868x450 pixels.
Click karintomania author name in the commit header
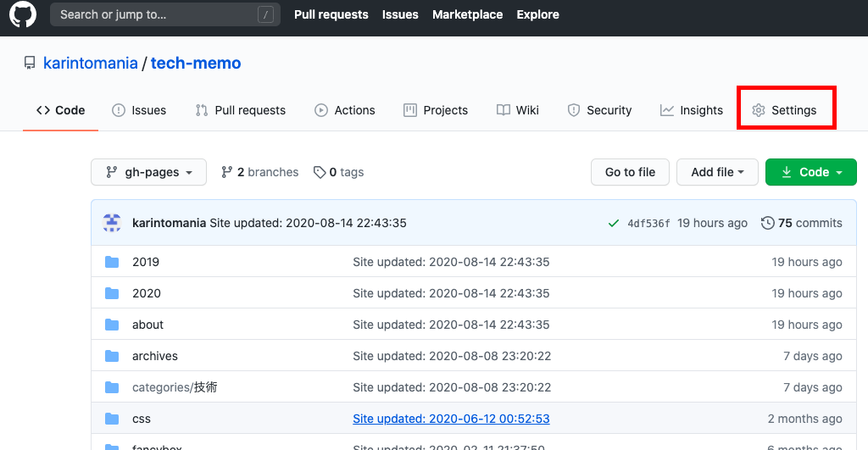click(x=169, y=223)
